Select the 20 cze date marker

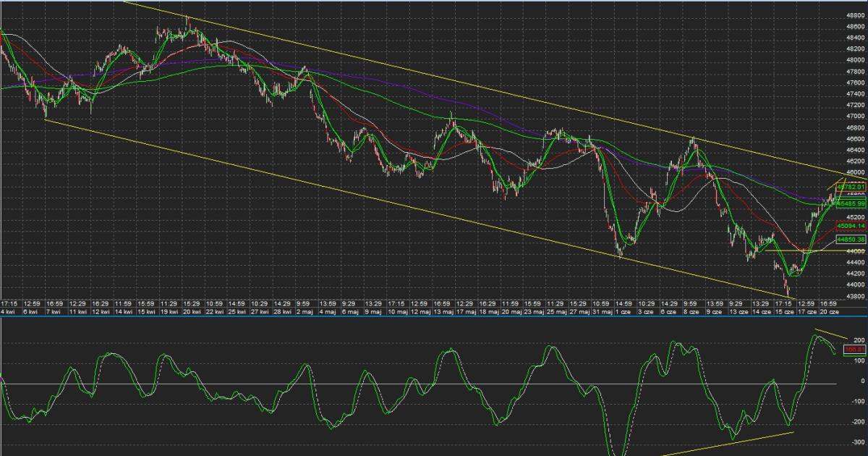point(830,312)
